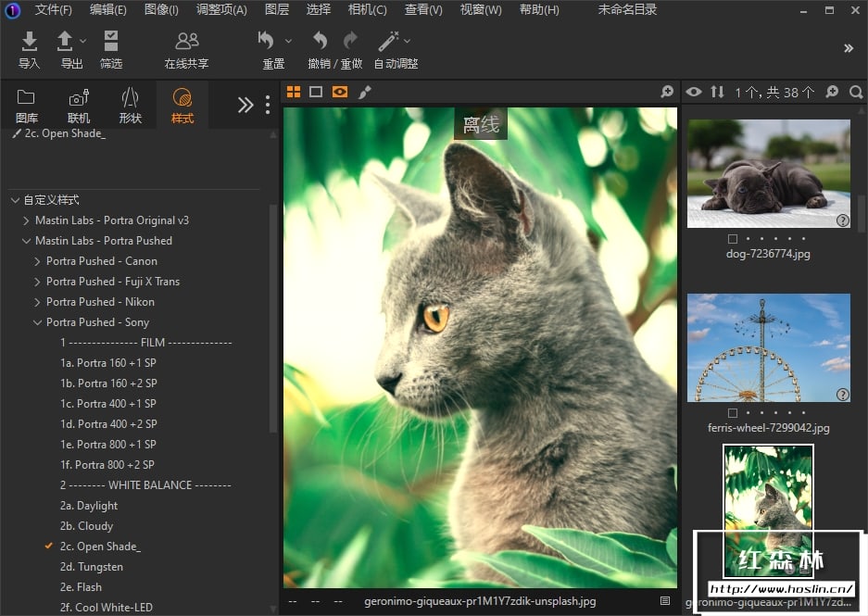The image size is (868, 616).
Task: Open the 图层 (Layer) menu
Action: (276, 10)
